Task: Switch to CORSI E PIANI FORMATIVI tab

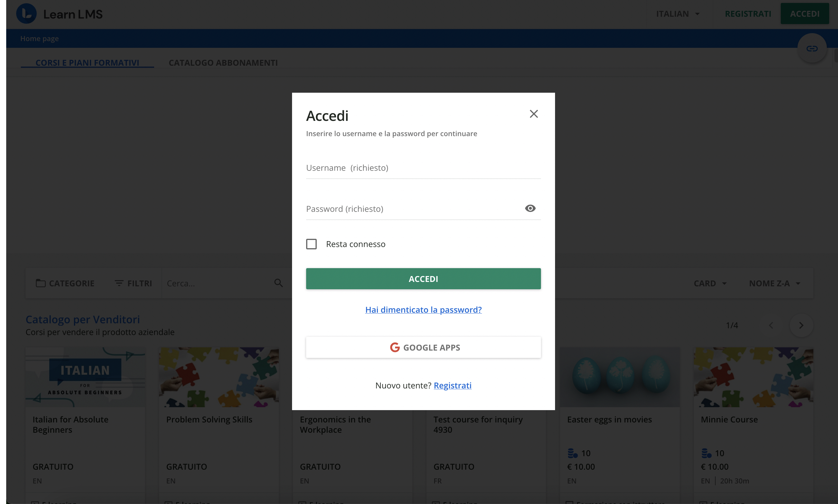Action: 87,62
